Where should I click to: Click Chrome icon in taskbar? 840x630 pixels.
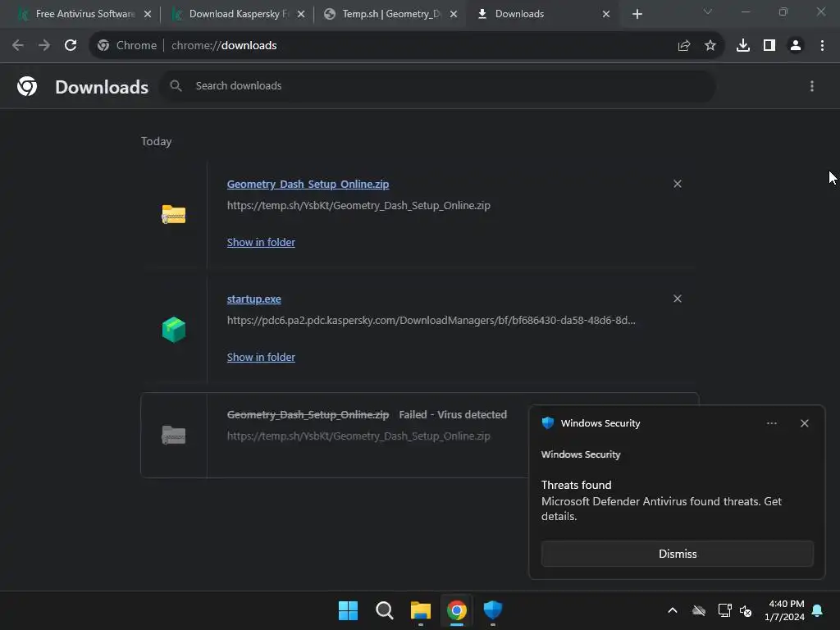point(456,610)
